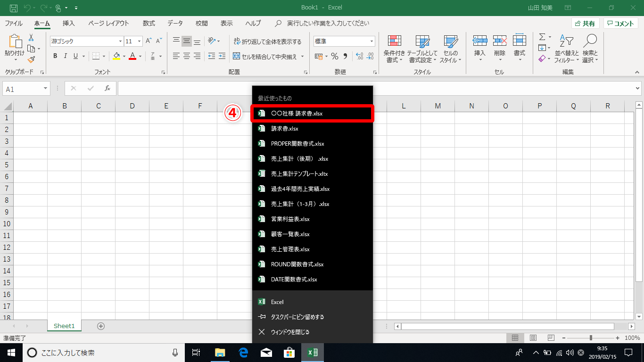Increase the cell indent

pos(222,56)
